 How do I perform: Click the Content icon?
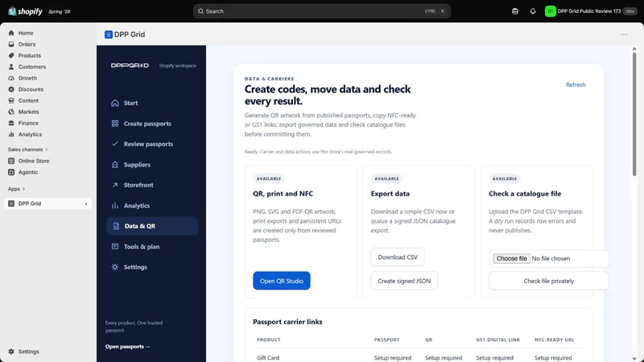click(x=11, y=101)
